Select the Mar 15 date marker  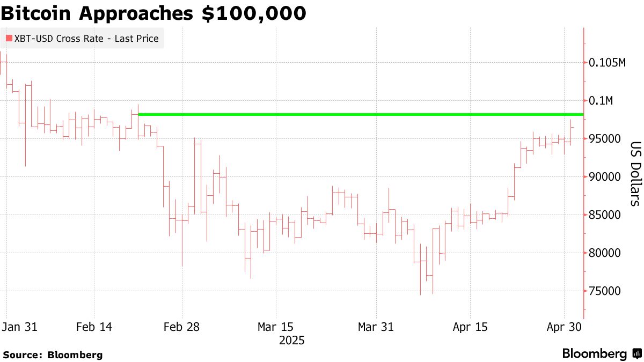click(276, 327)
